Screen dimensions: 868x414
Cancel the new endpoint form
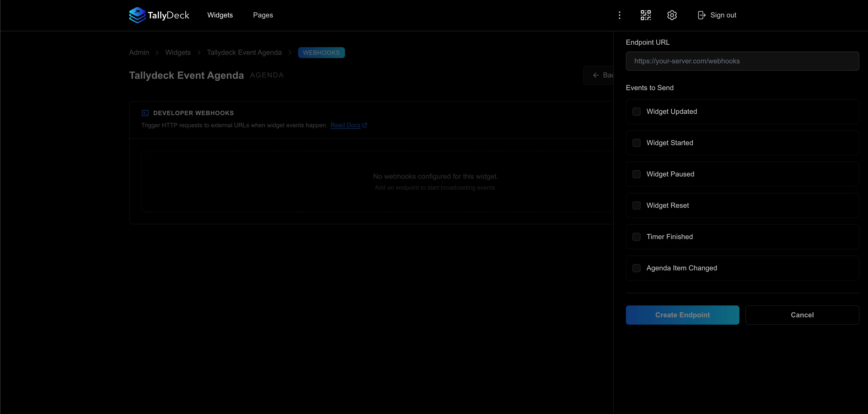pyautogui.click(x=802, y=315)
